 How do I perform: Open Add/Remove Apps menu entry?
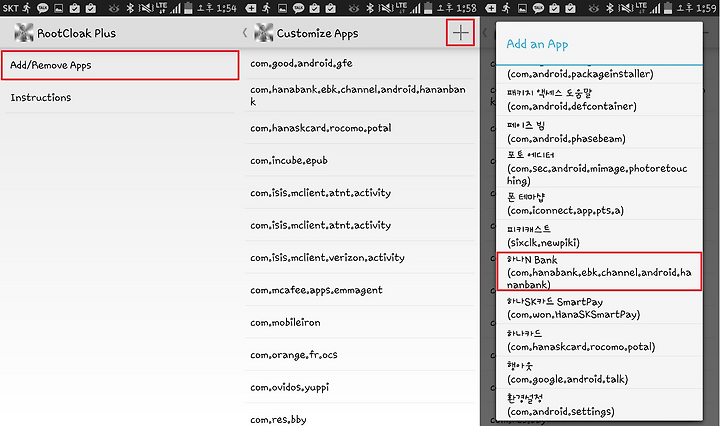(x=120, y=65)
